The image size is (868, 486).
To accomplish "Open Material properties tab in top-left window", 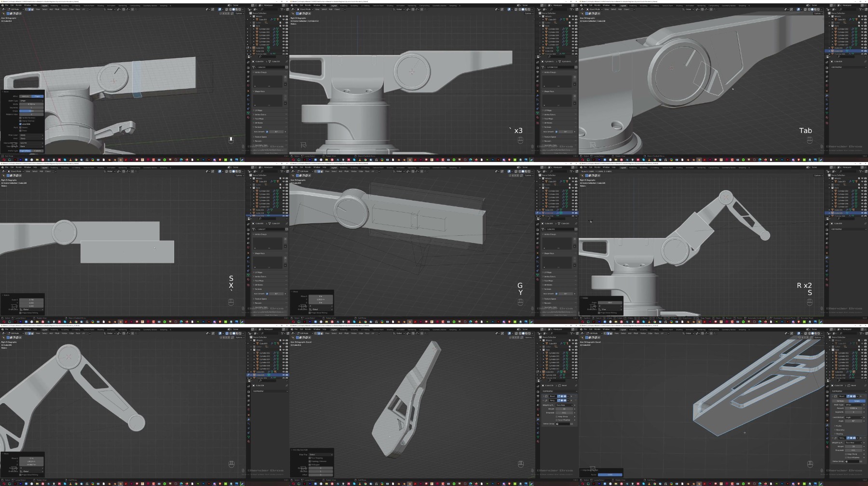I will coord(249,116).
